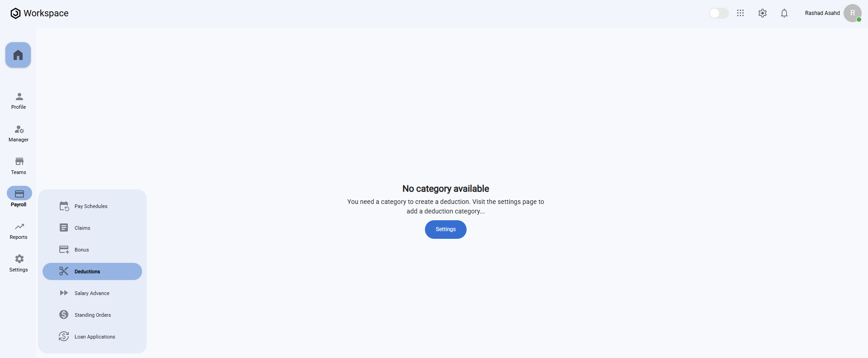Open Rashad Asahd user avatar menu
Screen dimensions: 868x358
pyautogui.click(x=853, y=13)
